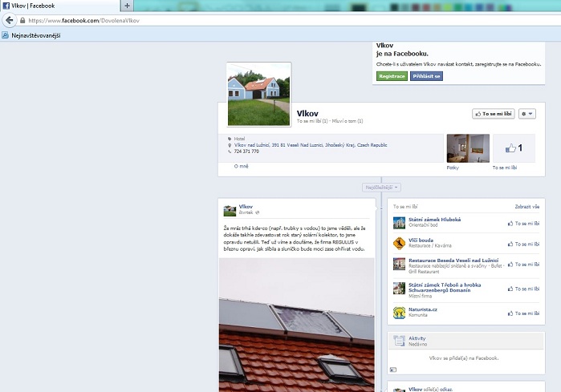
Task: Open the O mně about link
Action: [241, 166]
